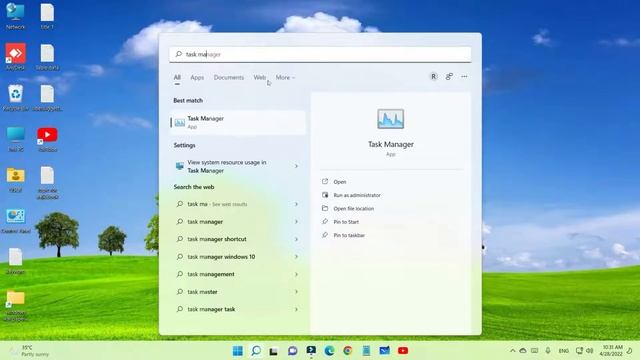Open Google Chrome from taskbar
The width and height of the screenshot is (640, 360).
[x=347, y=351]
